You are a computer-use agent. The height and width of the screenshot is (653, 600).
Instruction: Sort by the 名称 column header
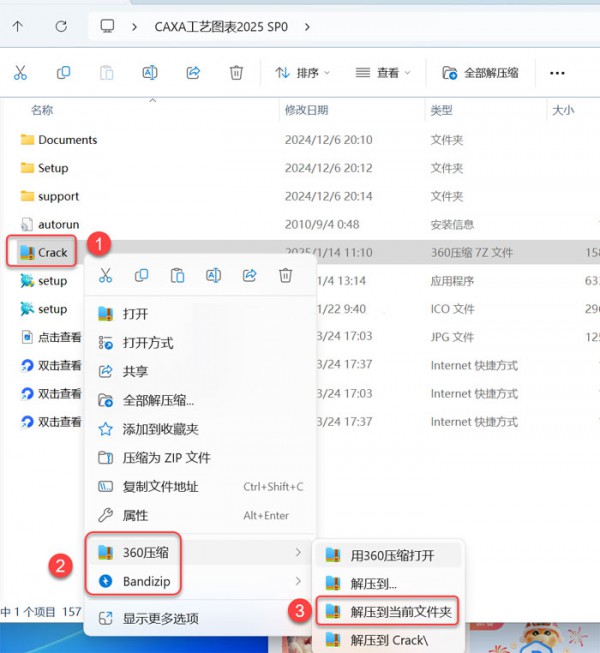[42, 110]
